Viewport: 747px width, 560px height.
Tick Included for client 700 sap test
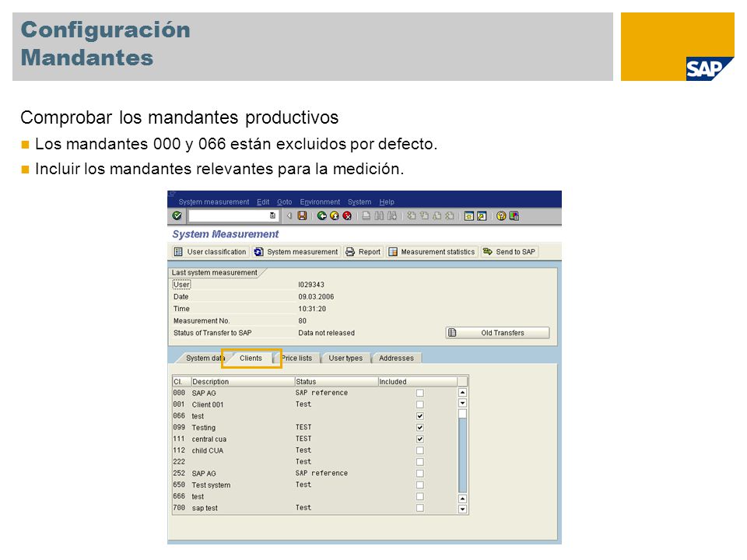tap(419, 508)
